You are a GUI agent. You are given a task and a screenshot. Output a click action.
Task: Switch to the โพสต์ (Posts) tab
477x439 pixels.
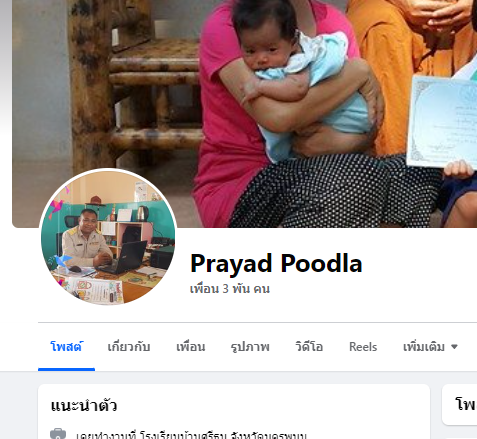point(66,347)
